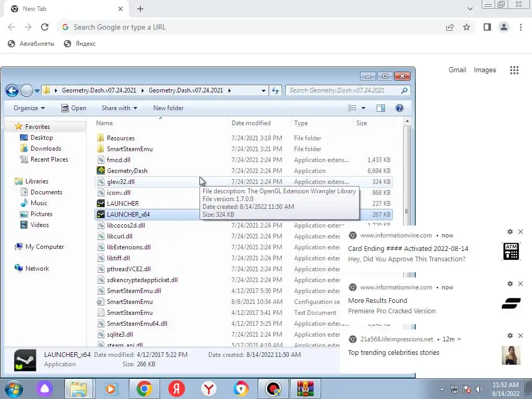Screen dimensions: 532x399
Task: Sort by the Date modified column header
Action: [x=251, y=123]
